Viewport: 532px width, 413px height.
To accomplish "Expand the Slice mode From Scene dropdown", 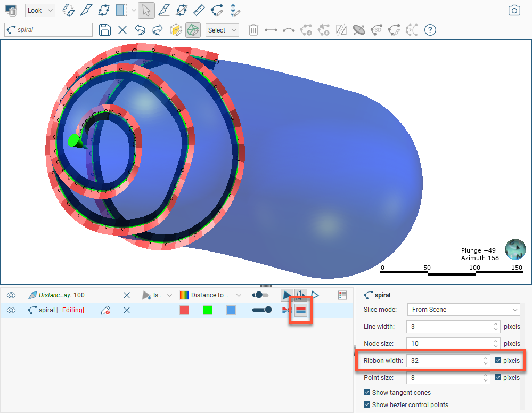I will click(x=463, y=310).
